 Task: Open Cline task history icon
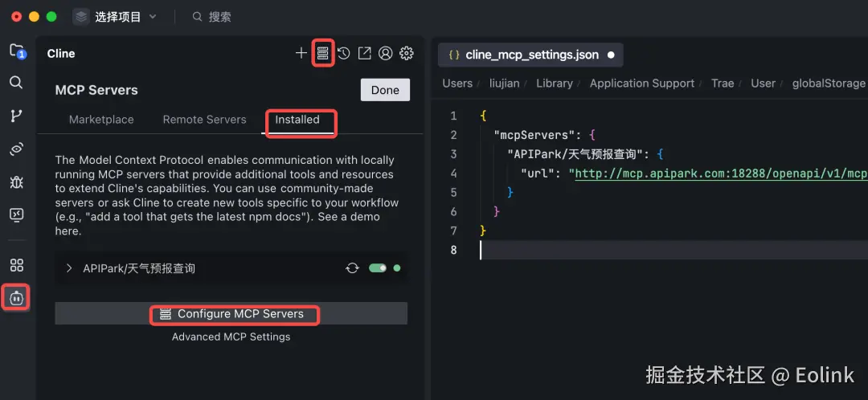pos(344,53)
